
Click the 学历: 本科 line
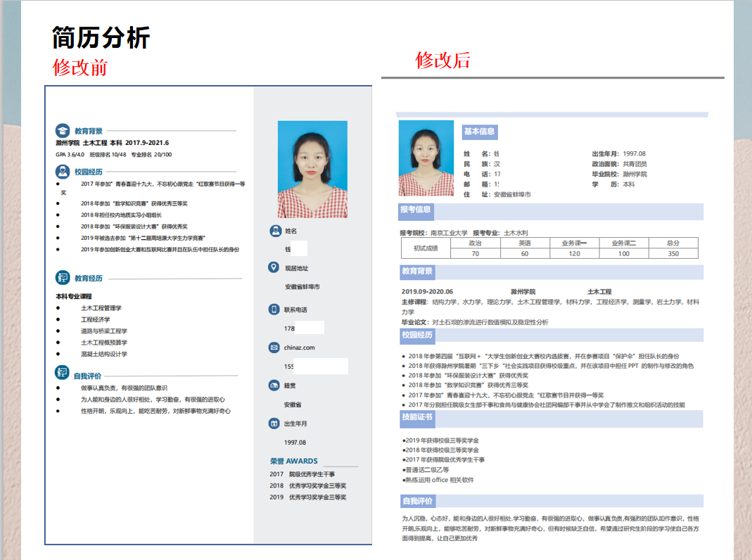[x=613, y=184]
